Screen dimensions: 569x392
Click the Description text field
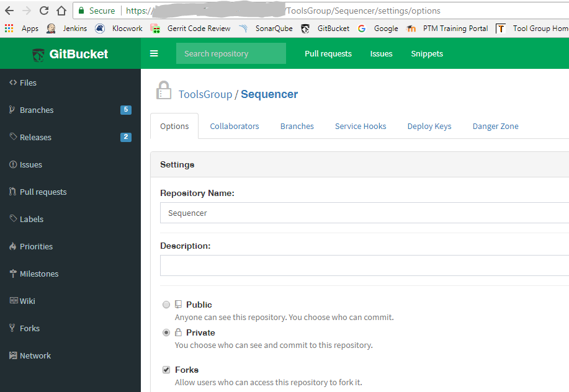coord(360,265)
